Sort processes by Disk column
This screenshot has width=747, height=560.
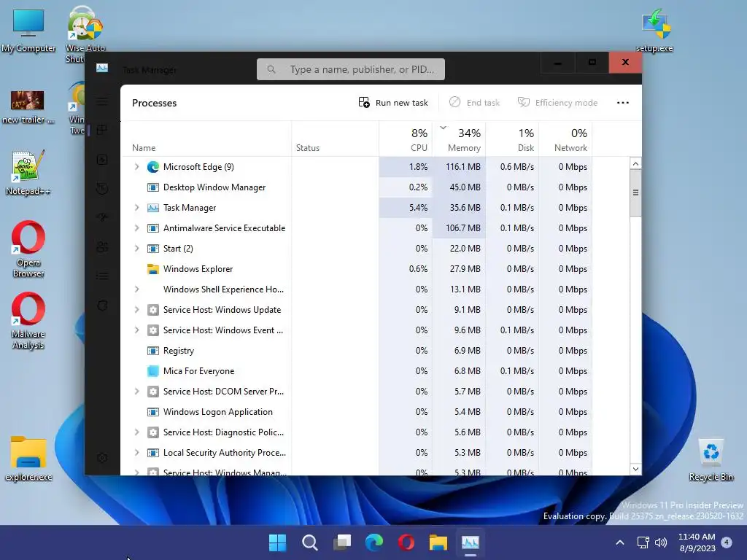click(x=513, y=139)
